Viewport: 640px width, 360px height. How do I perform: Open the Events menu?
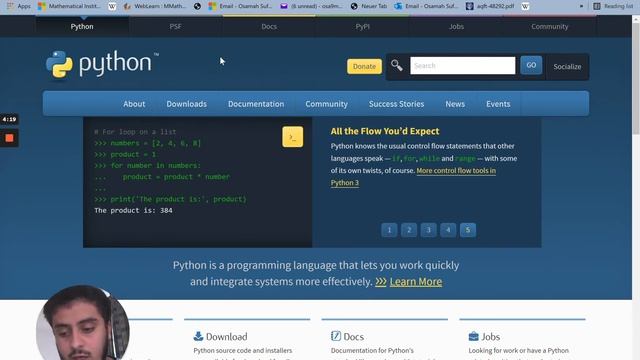tap(498, 104)
